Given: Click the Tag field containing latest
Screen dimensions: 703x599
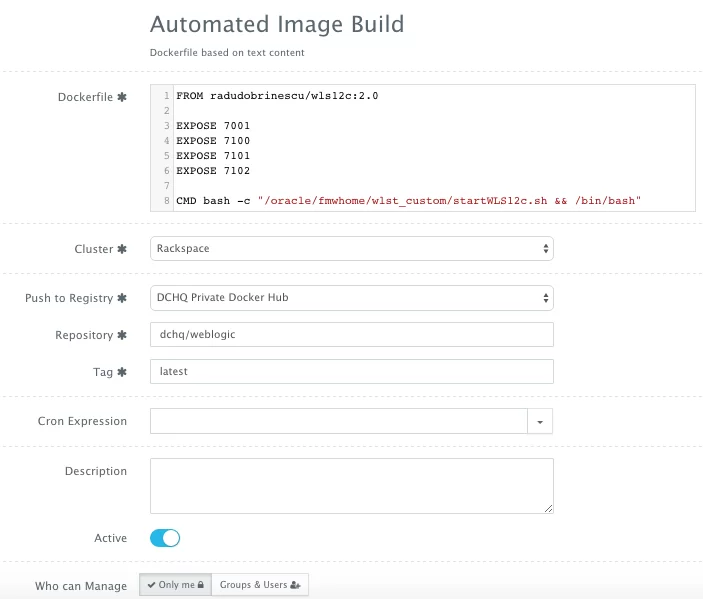Looking at the screenshot, I should point(352,371).
